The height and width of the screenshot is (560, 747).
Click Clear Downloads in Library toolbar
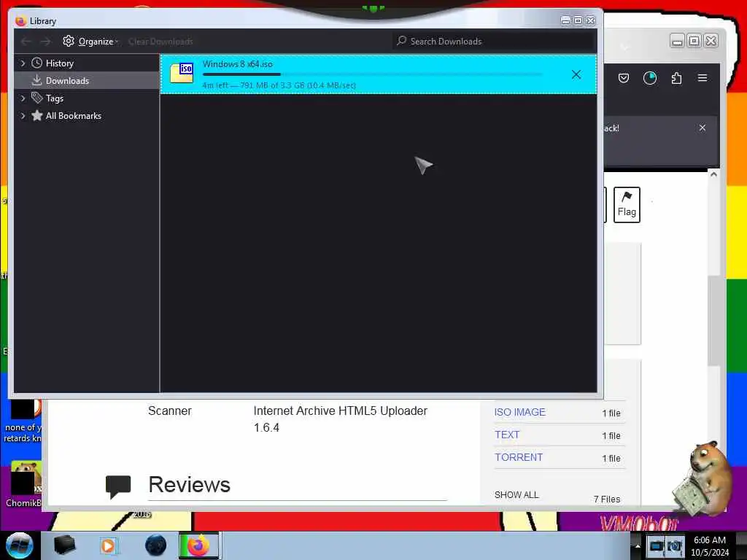pyautogui.click(x=160, y=42)
